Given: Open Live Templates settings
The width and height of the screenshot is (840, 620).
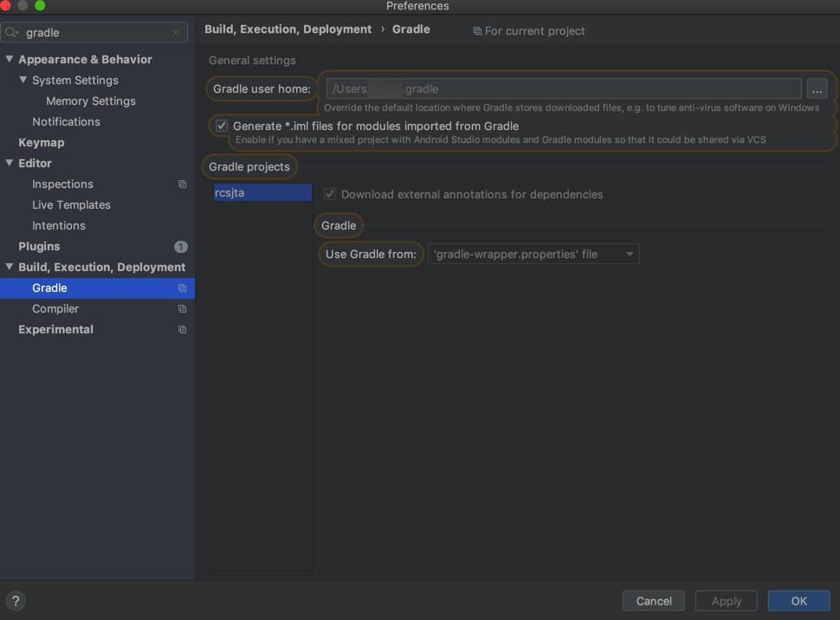Looking at the screenshot, I should pos(71,205).
